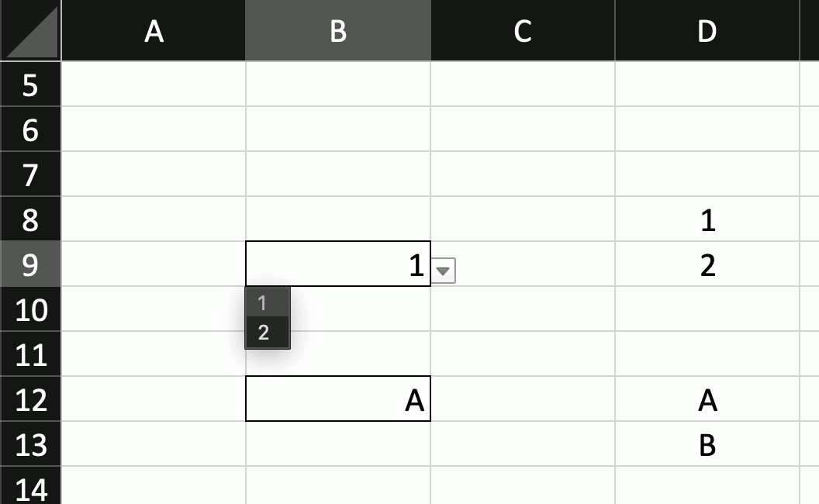This screenshot has height=504, width=819.
Task: Select column A header
Action: 154,31
